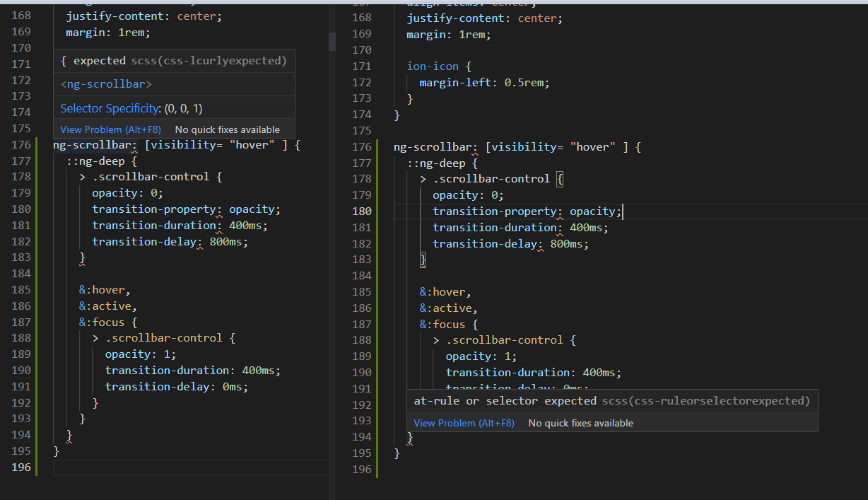Click the ::ng-deep selector in the left editor
The image size is (868, 500).
[100, 161]
